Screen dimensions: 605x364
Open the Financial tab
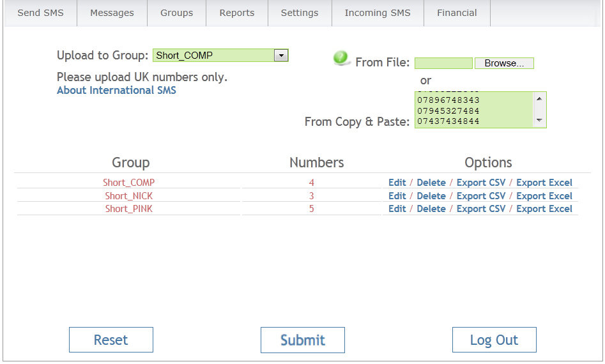coord(457,13)
